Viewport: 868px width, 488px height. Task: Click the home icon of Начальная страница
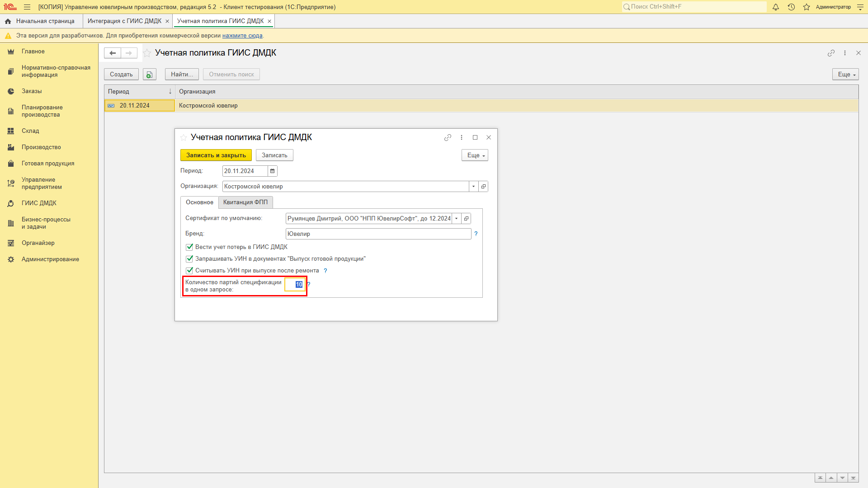point(8,21)
